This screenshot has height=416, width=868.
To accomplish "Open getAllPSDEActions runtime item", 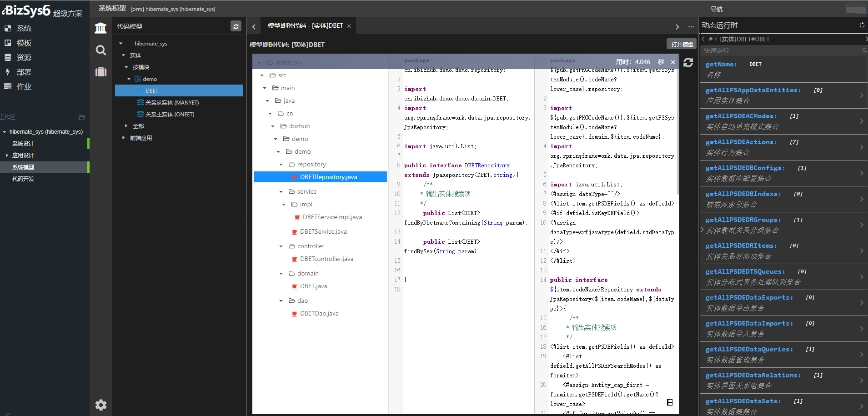I will [784, 147].
